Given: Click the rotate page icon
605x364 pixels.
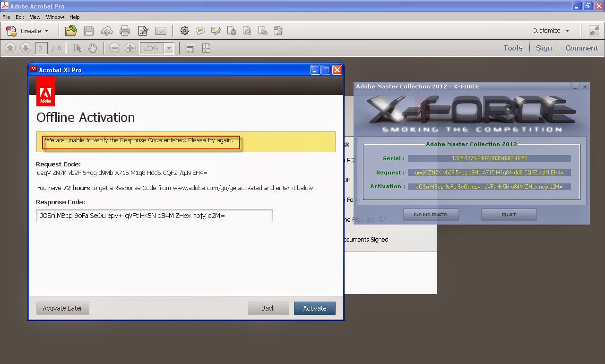Looking at the screenshot, I should 247,31.
